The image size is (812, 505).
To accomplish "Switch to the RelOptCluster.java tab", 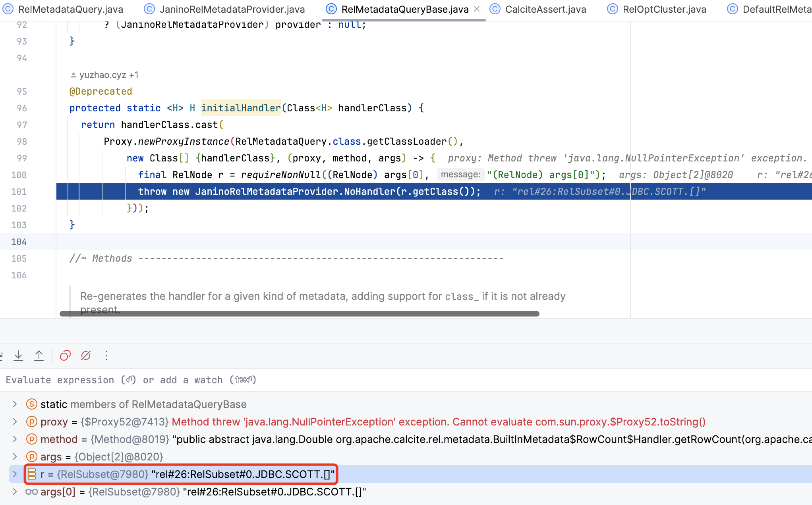I will pos(664,9).
